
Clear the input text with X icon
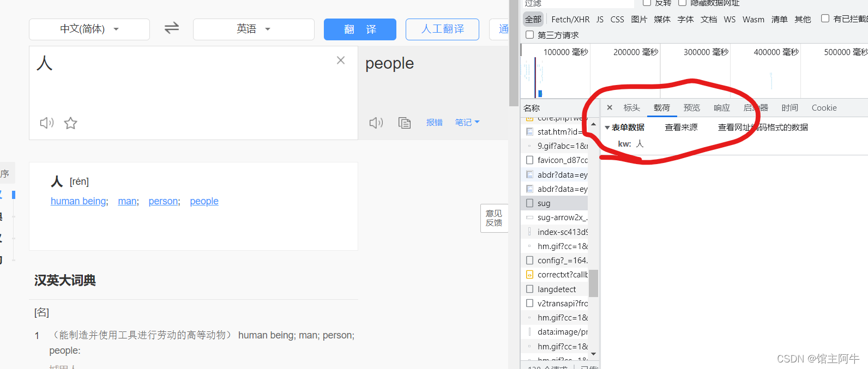[x=341, y=61]
